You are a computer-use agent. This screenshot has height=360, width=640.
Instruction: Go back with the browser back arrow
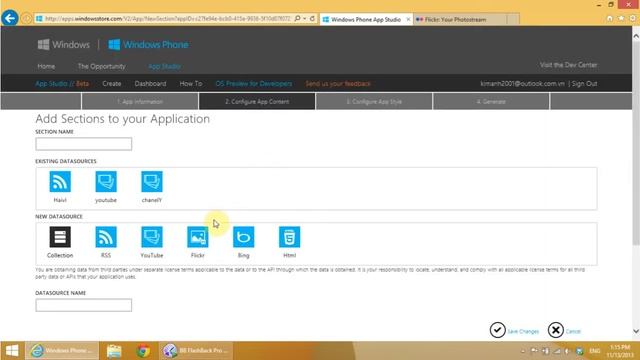point(10,18)
